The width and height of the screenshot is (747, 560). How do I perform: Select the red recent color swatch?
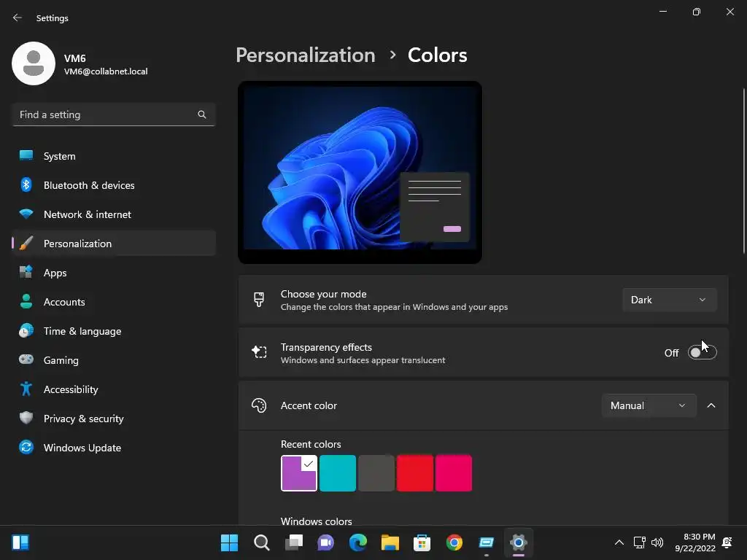pyautogui.click(x=415, y=472)
